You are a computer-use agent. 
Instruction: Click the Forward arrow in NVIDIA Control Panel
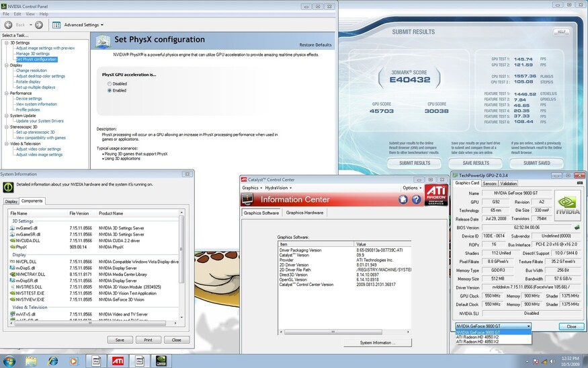pyautogui.click(x=38, y=25)
